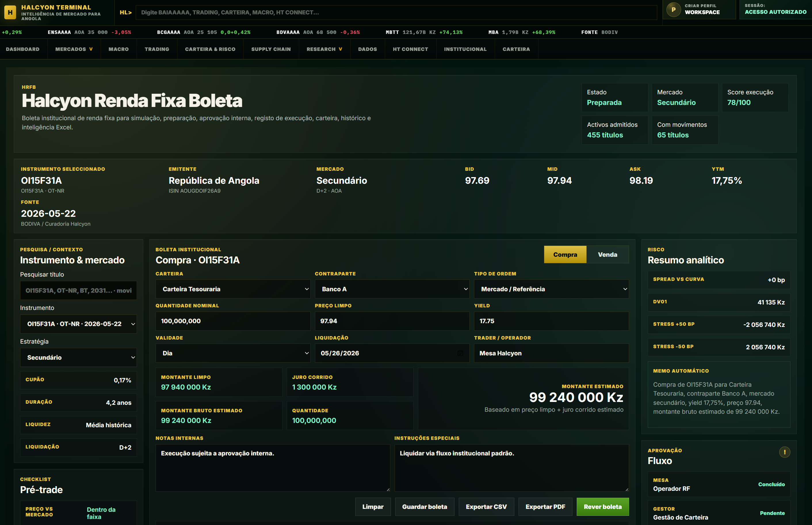Open the Institucional tab
The height and width of the screenshot is (525, 812).
(x=465, y=49)
